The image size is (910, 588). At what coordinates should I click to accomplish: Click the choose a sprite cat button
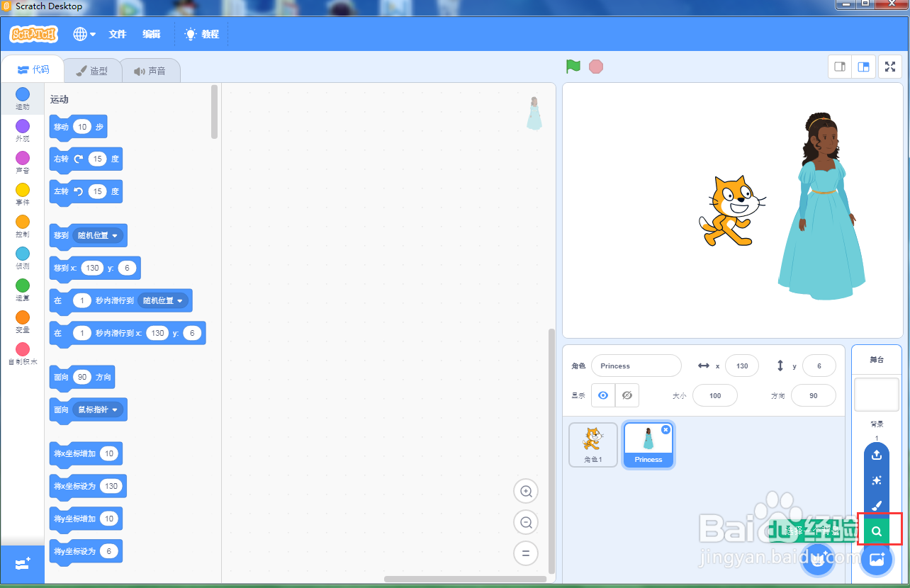tap(817, 560)
